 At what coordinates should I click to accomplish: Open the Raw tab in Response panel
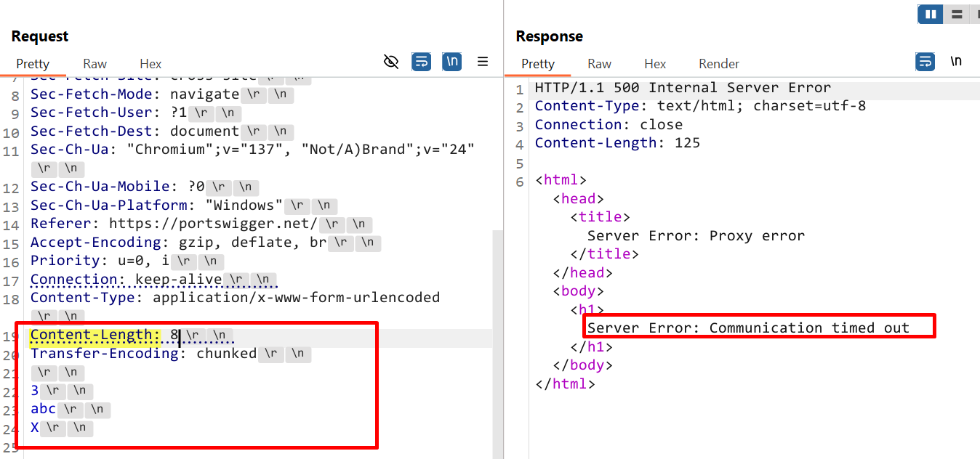599,64
